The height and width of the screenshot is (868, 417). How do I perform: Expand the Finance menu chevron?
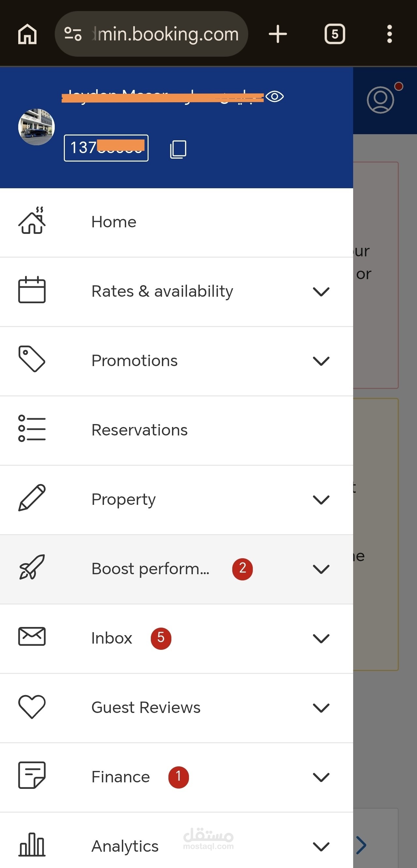(x=321, y=777)
